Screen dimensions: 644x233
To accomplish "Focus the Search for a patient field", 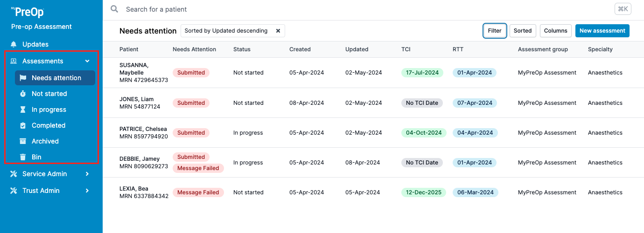I will pos(327,9).
